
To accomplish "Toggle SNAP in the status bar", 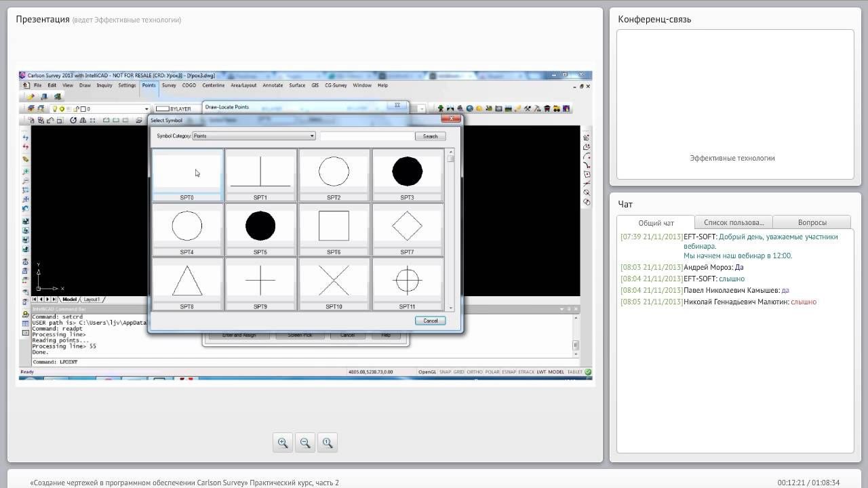I will click(x=445, y=372).
